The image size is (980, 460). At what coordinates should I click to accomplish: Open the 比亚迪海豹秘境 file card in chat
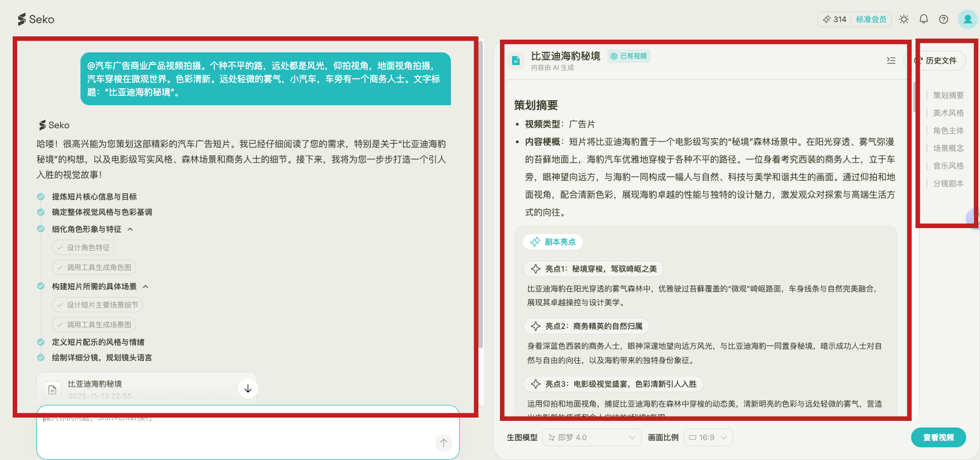(x=146, y=389)
